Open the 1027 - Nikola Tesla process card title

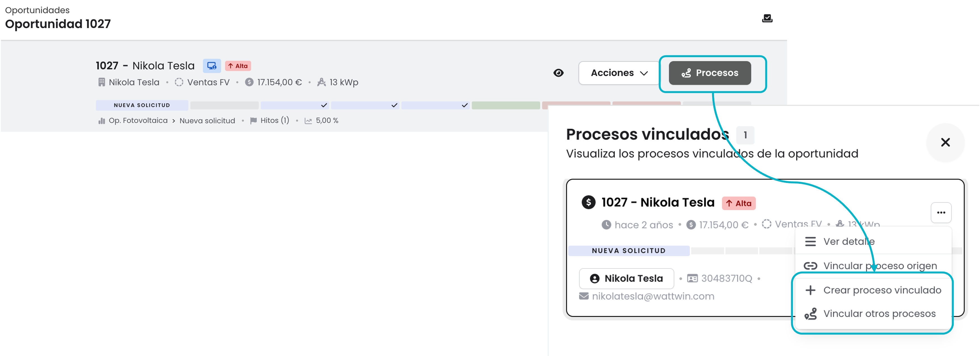(658, 202)
